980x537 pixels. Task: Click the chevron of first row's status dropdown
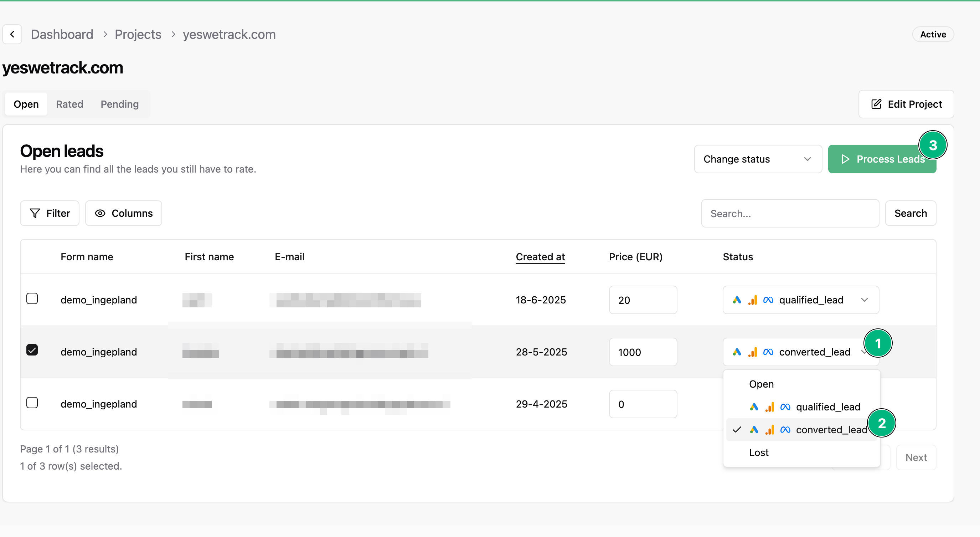[864, 300]
